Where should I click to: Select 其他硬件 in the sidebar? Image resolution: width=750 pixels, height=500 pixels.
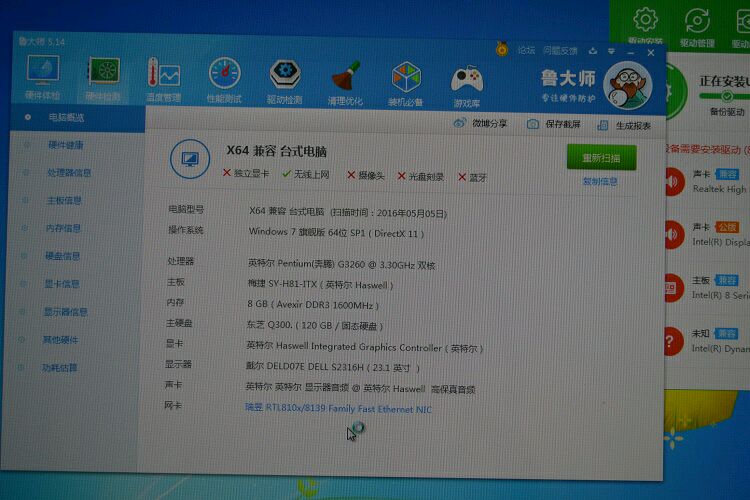[x=60, y=340]
